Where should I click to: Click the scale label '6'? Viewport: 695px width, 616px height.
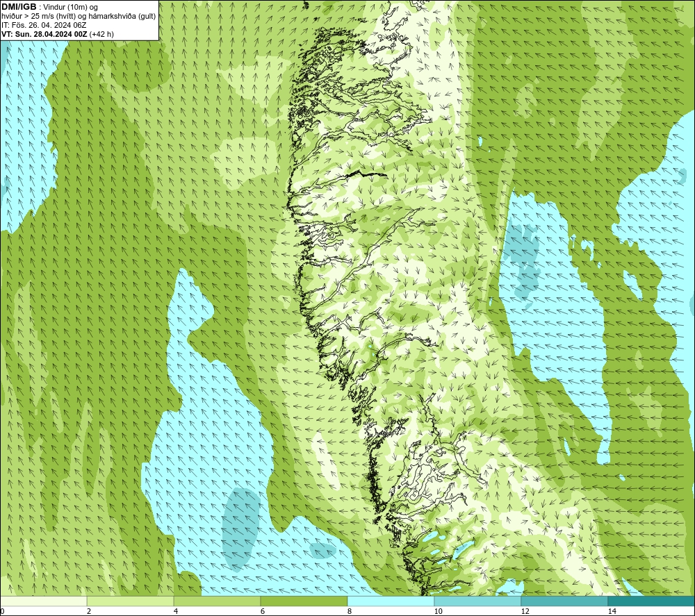pyautogui.click(x=263, y=611)
